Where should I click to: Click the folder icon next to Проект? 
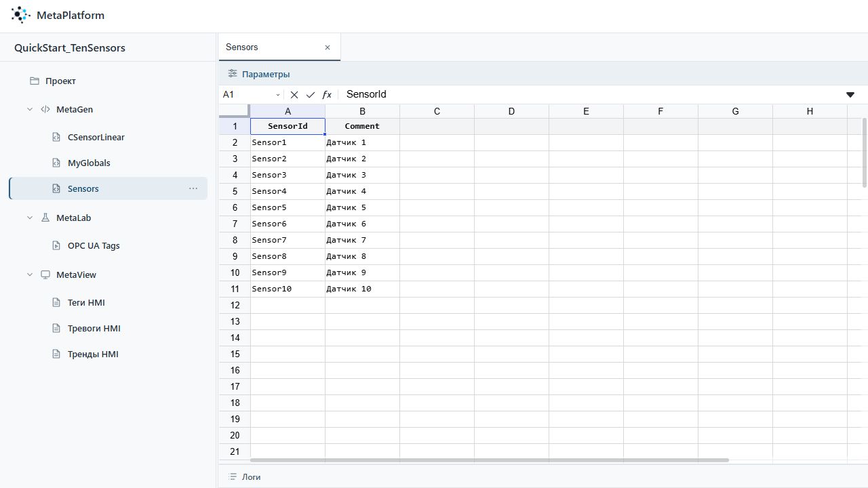35,81
